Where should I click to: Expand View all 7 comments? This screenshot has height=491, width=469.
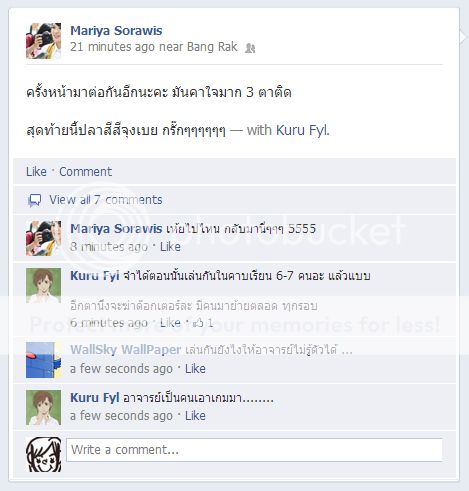click(x=106, y=200)
